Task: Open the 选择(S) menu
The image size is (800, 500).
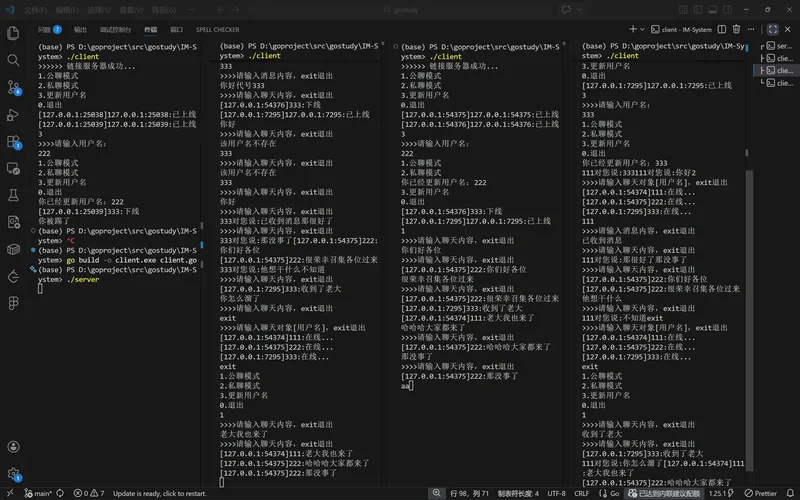Action: point(99,10)
